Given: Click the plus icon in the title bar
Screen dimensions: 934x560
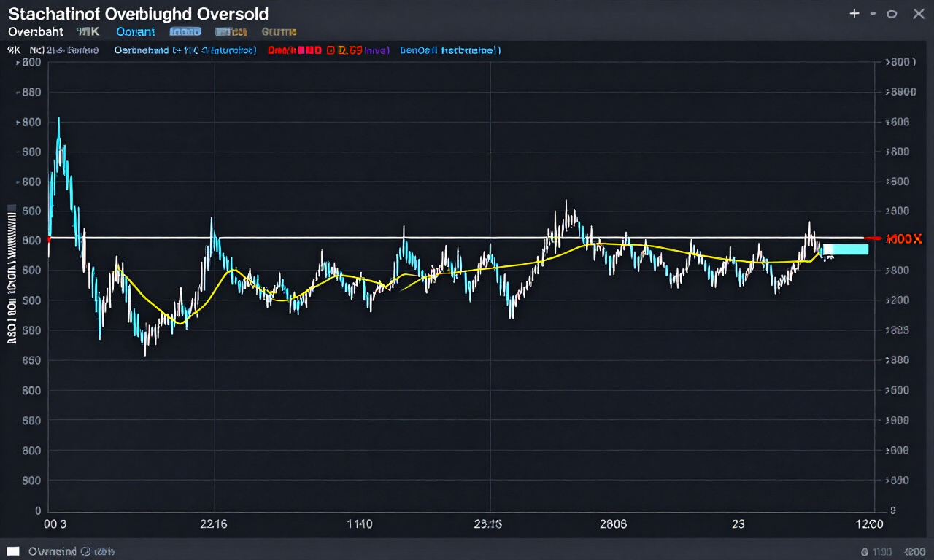Looking at the screenshot, I should [854, 14].
